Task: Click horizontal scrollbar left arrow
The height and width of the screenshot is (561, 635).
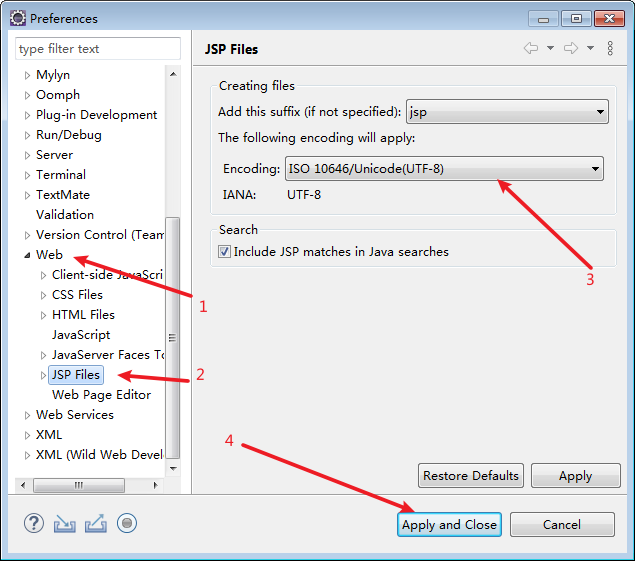Action: click(x=23, y=485)
